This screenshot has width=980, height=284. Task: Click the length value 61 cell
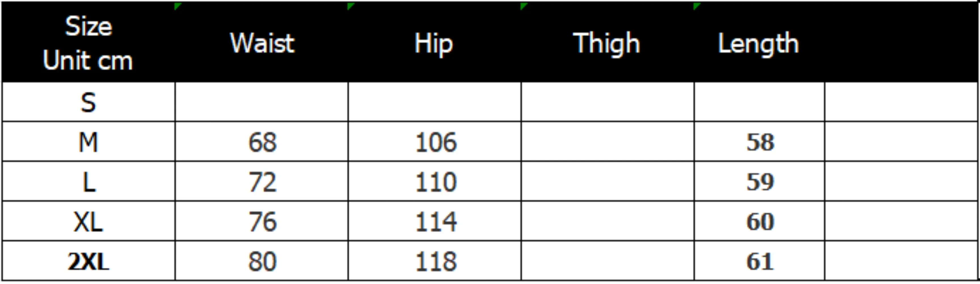(x=760, y=261)
